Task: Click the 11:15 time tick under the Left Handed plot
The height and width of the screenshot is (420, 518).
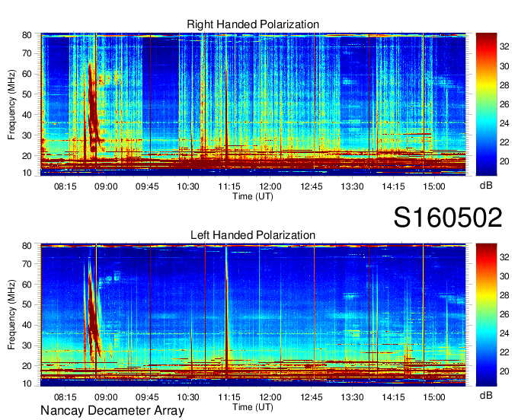Action: [x=229, y=397]
